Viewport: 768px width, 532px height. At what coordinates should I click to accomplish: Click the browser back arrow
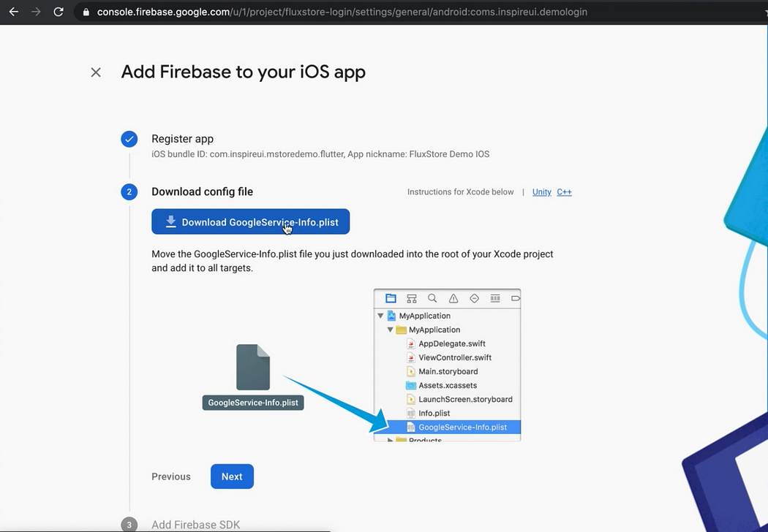tap(14, 12)
